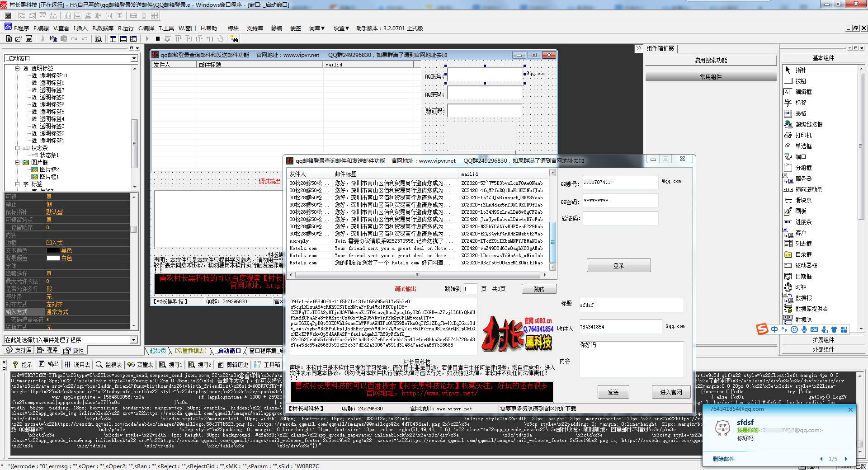This screenshot has height=470, width=868.
Task: Expand the 组件箱扩展 panel arrows button
Action: [639, 48]
